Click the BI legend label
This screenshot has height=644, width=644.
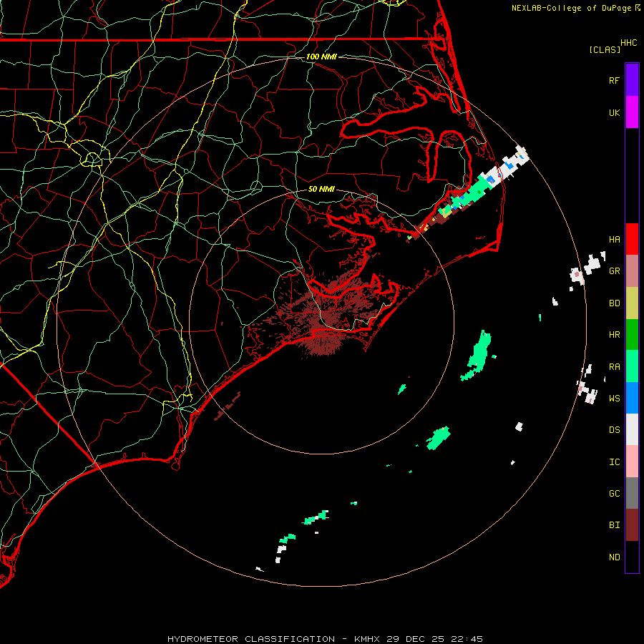pyautogui.click(x=614, y=525)
